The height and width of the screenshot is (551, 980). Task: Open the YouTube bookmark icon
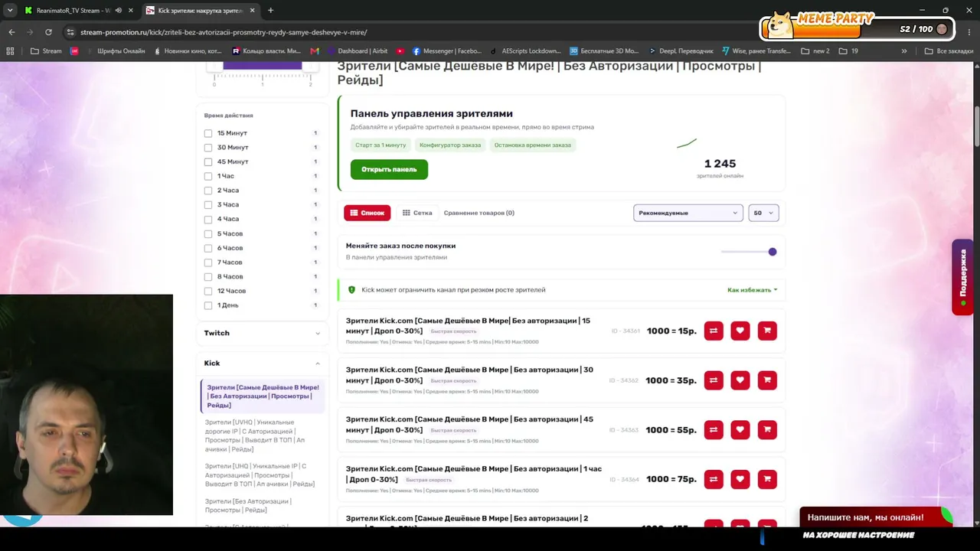(400, 51)
